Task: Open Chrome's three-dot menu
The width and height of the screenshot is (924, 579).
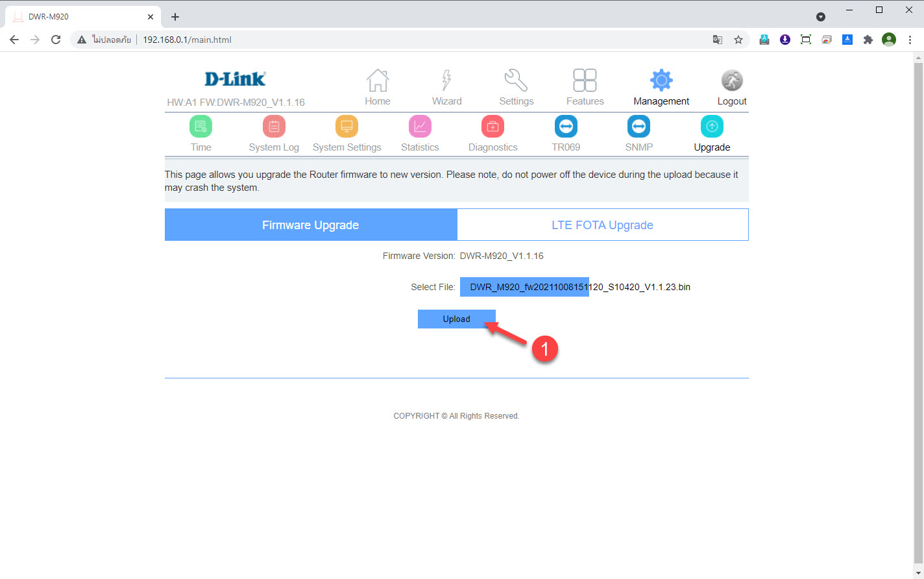Action: pos(910,40)
